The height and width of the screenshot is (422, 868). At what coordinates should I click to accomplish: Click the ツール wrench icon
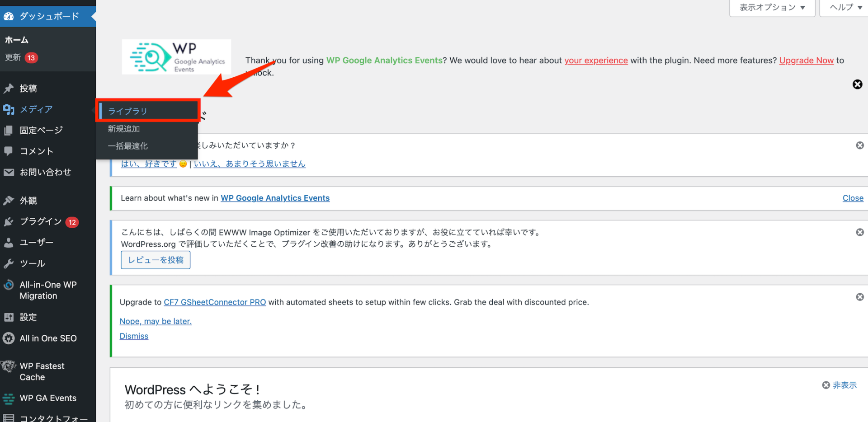tap(9, 263)
